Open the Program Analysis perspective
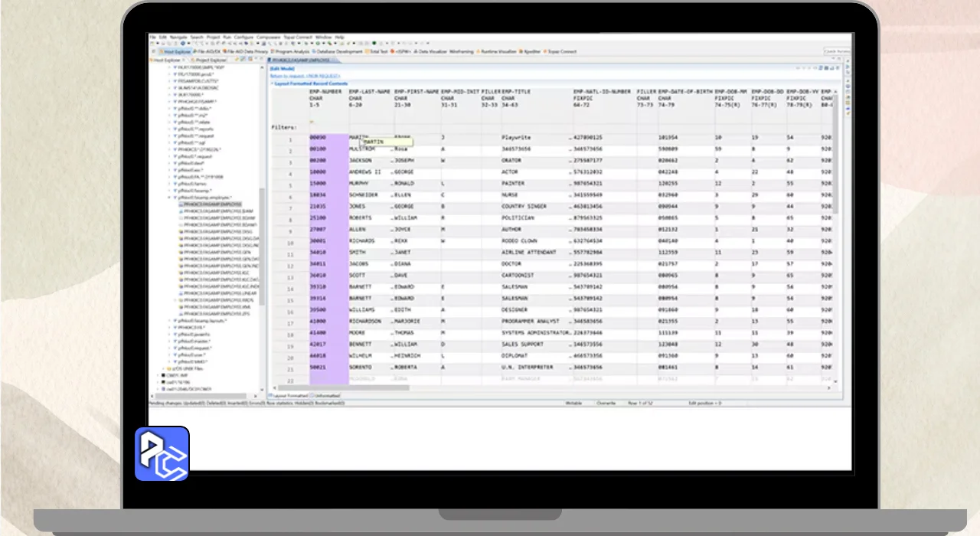The image size is (980, 536). tap(291, 51)
